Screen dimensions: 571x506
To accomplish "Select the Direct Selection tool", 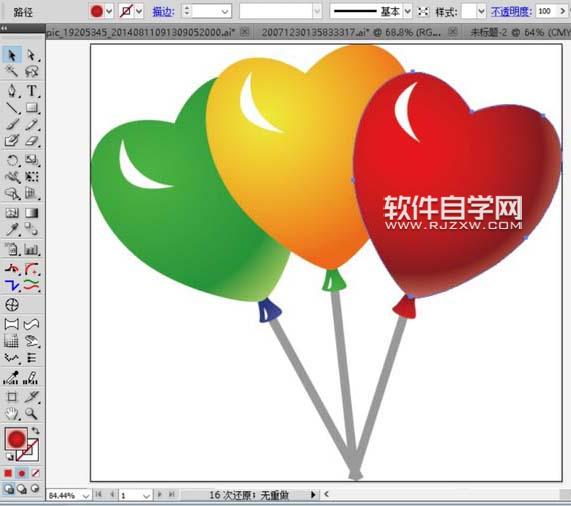I will pos(32,55).
